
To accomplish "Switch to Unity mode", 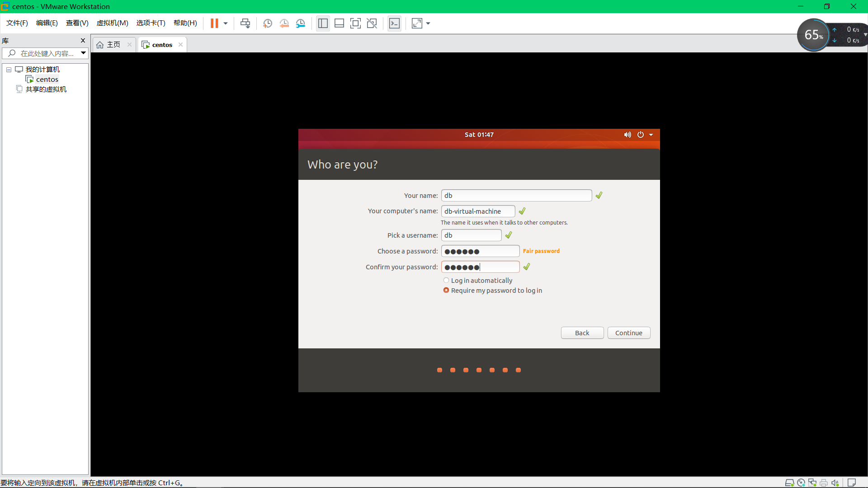I will tap(372, 23).
